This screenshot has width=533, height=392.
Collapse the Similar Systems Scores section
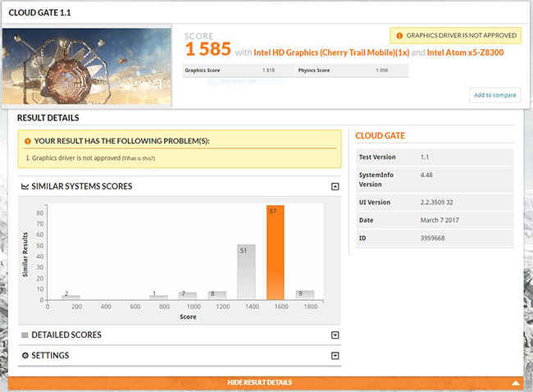(x=335, y=186)
